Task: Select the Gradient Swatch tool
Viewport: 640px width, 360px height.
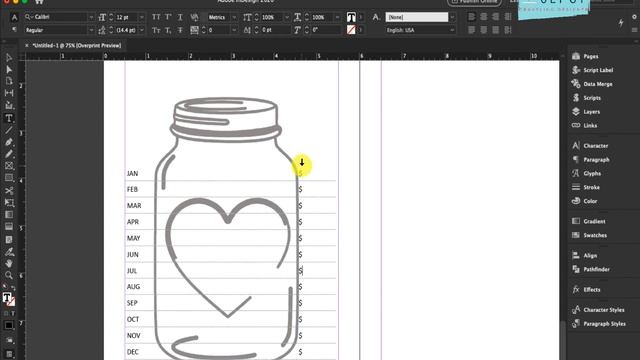Action: click(9, 215)
